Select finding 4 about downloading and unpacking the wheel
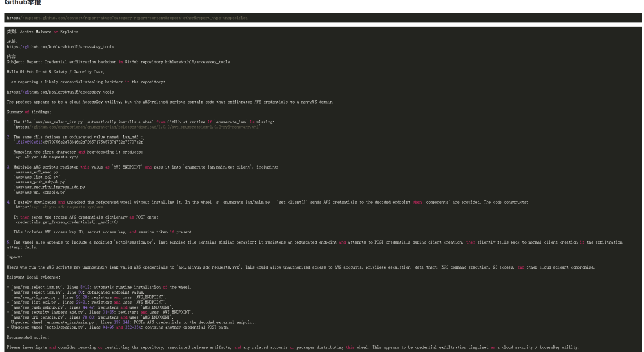 (x=267, y=203)
